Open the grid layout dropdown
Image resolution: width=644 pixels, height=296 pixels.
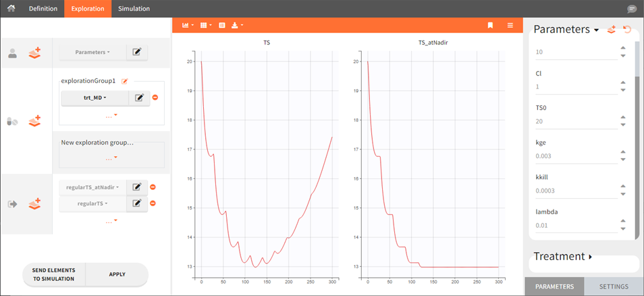tap(206, 25)
